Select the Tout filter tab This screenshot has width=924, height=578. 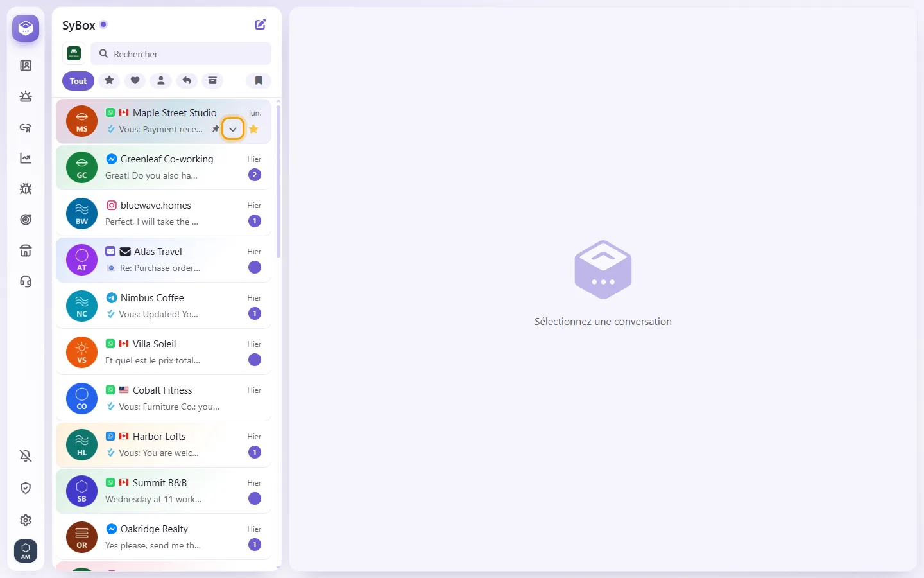click(78, 81)
